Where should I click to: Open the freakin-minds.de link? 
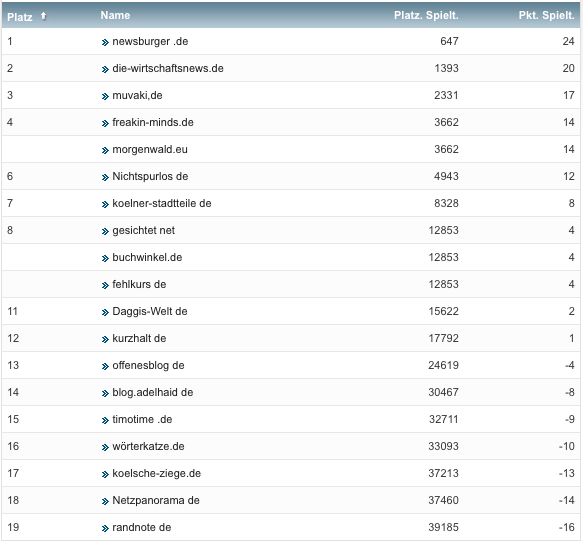pos(153,122)
